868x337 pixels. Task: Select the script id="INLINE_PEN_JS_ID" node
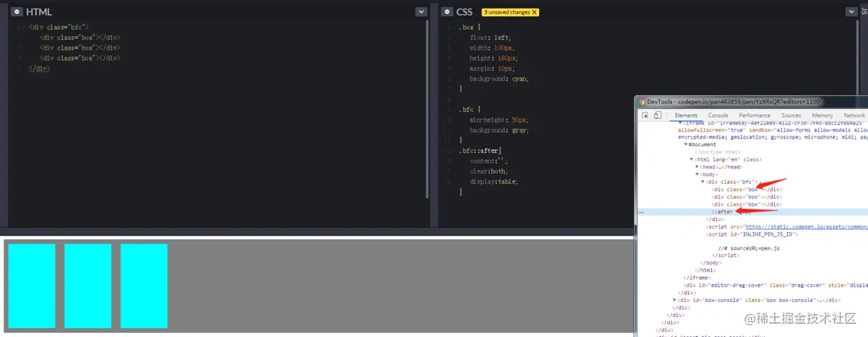coord(752,234)
